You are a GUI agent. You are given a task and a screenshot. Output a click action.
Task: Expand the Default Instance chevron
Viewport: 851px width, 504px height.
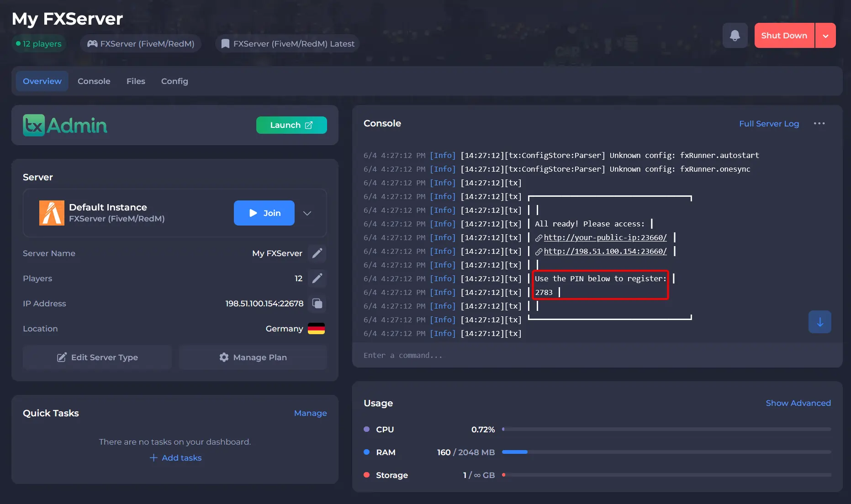(307, 213)
